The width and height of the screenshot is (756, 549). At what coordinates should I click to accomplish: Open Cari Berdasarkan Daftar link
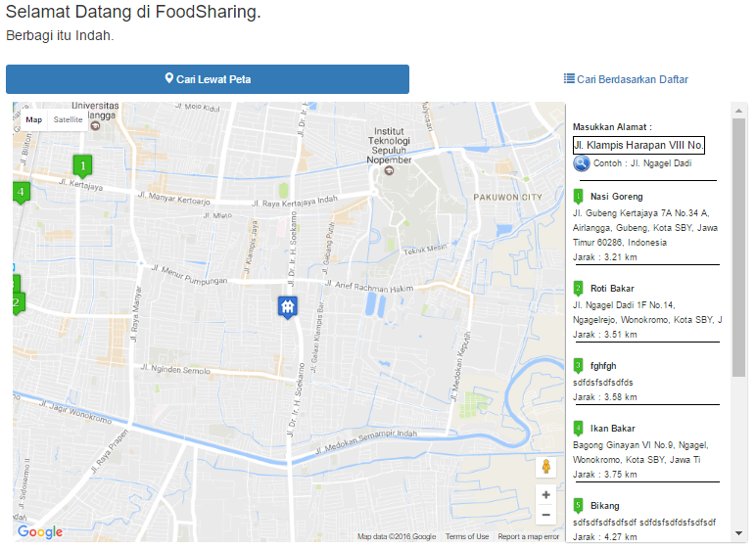tap(626, 79)
